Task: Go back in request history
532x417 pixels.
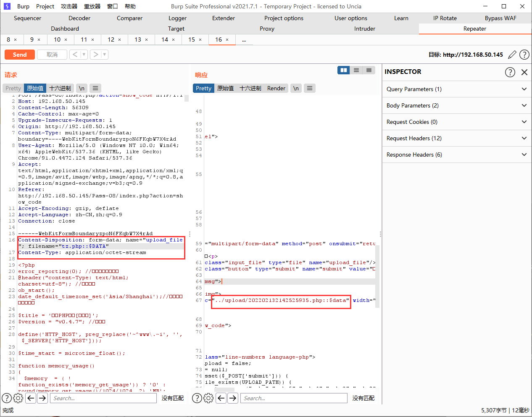Action: 75,55
